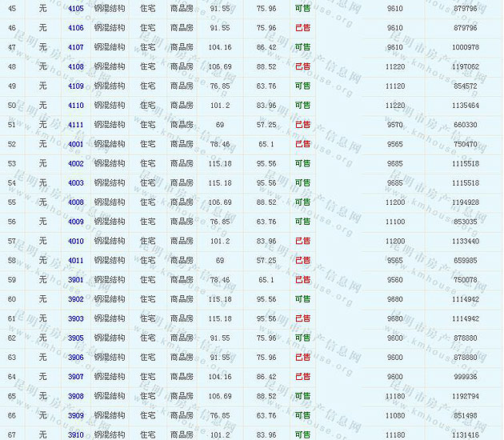
Task: Click the 4111 room link
Action: (76, 125)
